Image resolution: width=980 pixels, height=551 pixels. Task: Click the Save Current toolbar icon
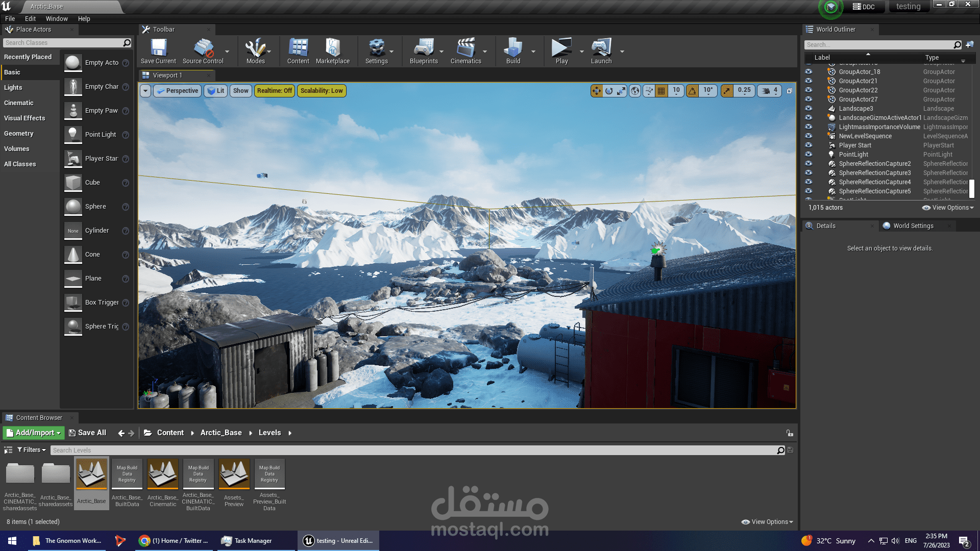tap(158, 51)
